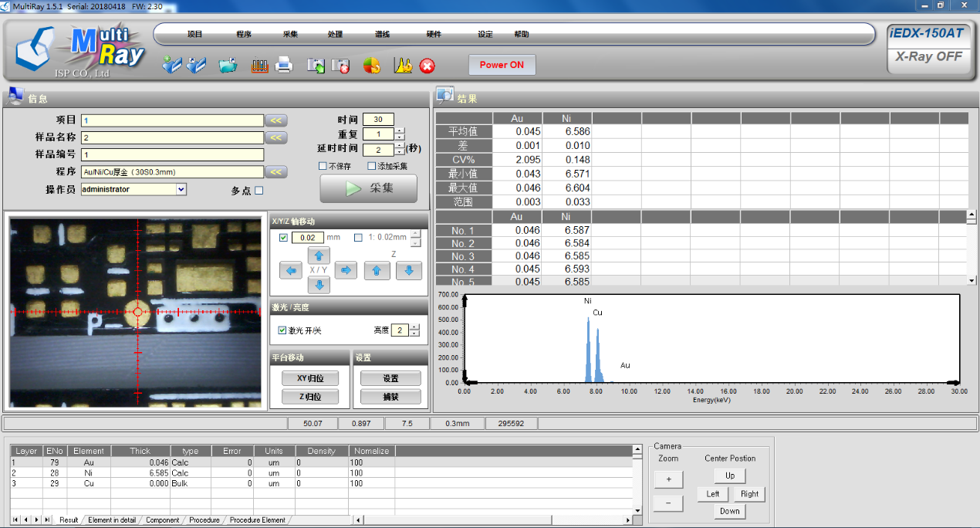Click the camera Zoom minus button

(x=667, y=503)
